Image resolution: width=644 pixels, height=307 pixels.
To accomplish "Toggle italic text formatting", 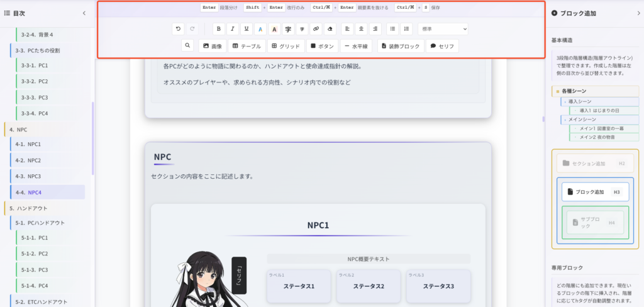I will [x=232, y=29].
